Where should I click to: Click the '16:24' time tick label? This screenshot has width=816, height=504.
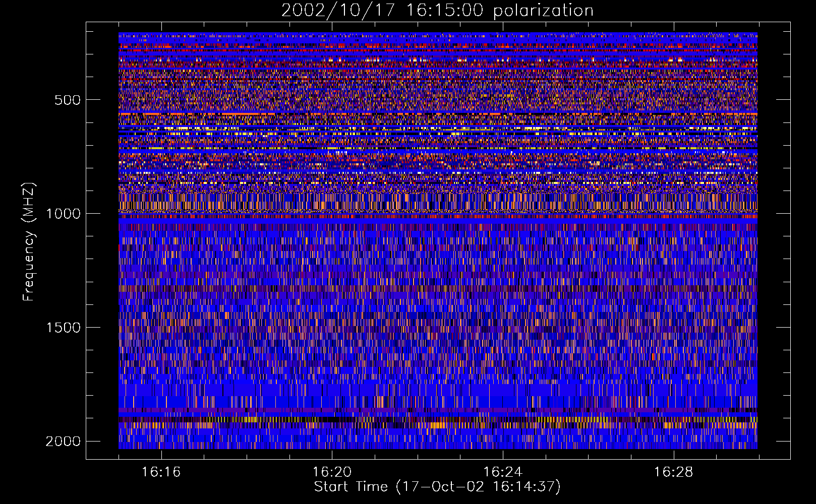[503, 472]
